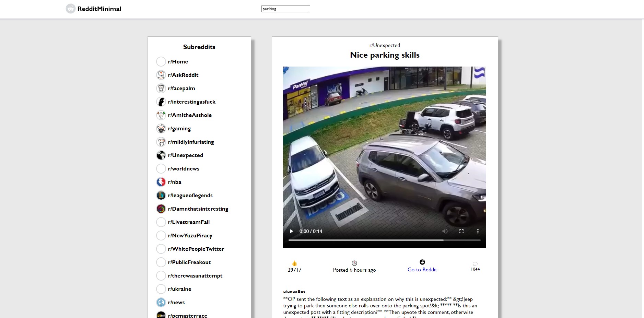
Task: Focus the search field containing parking
Action: [x=285, y=9]
